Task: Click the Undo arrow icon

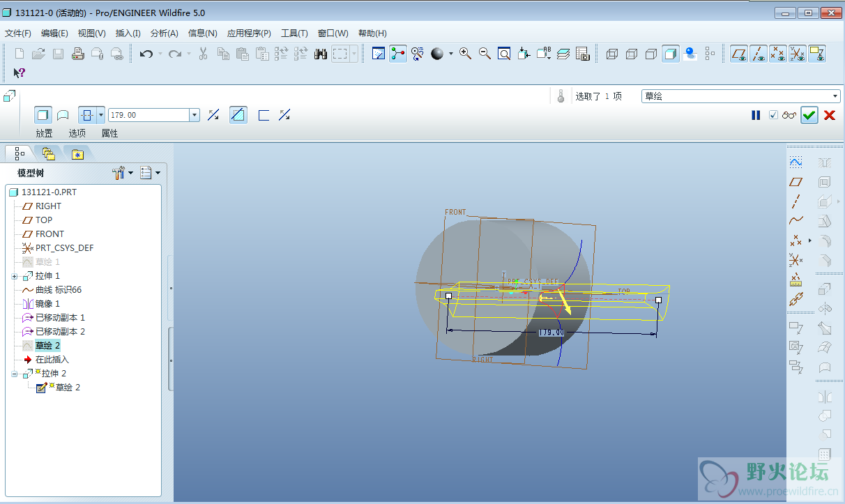Action: [x=146, y=54]
